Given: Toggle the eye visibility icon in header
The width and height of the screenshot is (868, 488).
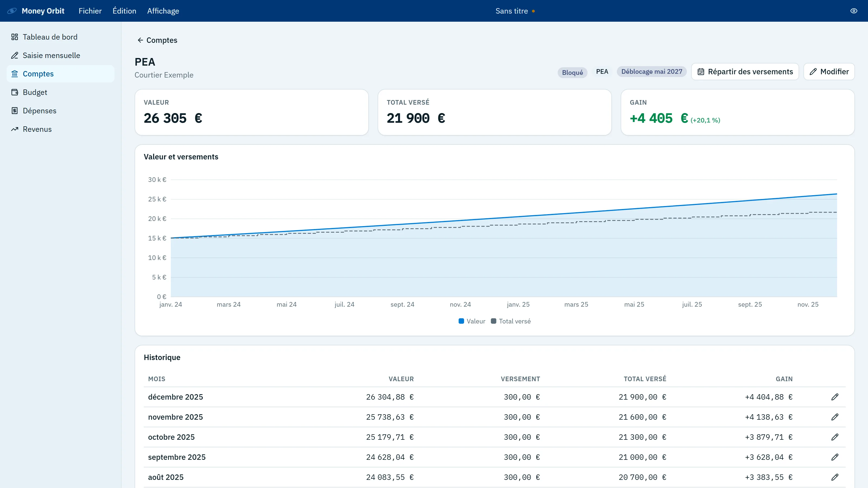Looking at the screenshot, I should (x=854, y=11).
